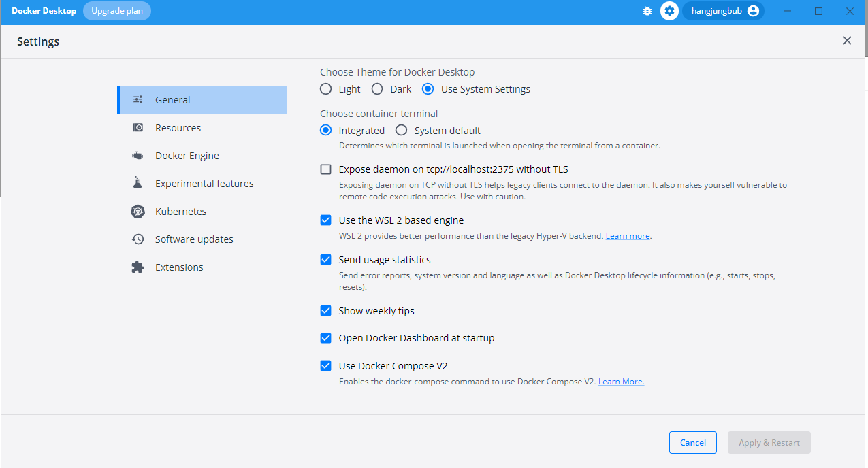Enable Expose daemon on tcp://localhost:2375 checkbox
Viewport: 868px width, 468px height.
326,169
